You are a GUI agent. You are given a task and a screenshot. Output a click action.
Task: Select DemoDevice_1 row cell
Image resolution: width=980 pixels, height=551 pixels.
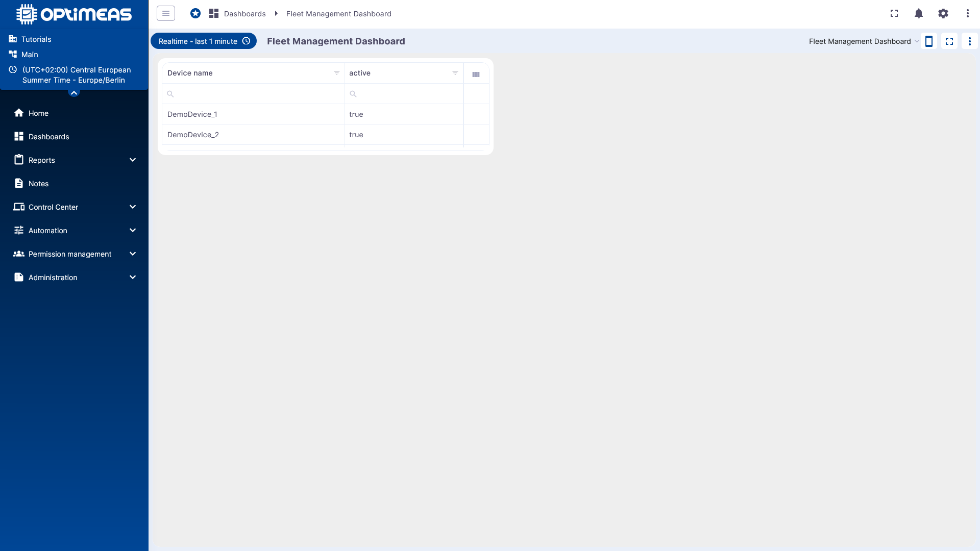(254, 114)
